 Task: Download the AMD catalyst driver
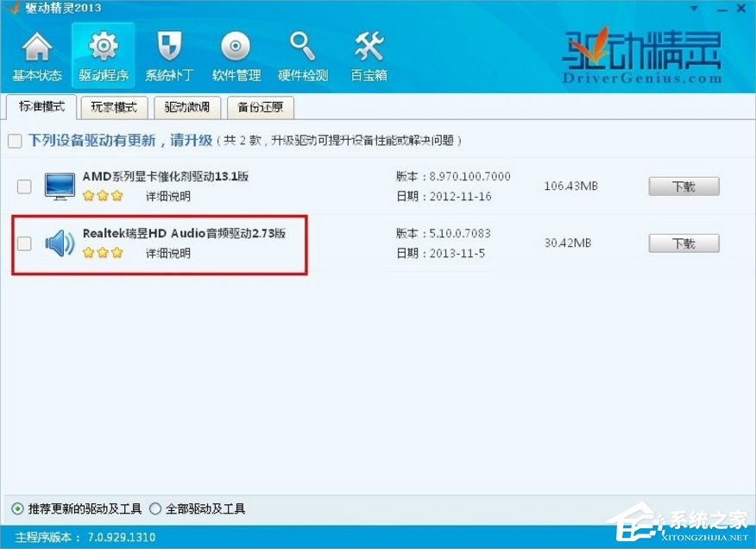tap(684, 186)
